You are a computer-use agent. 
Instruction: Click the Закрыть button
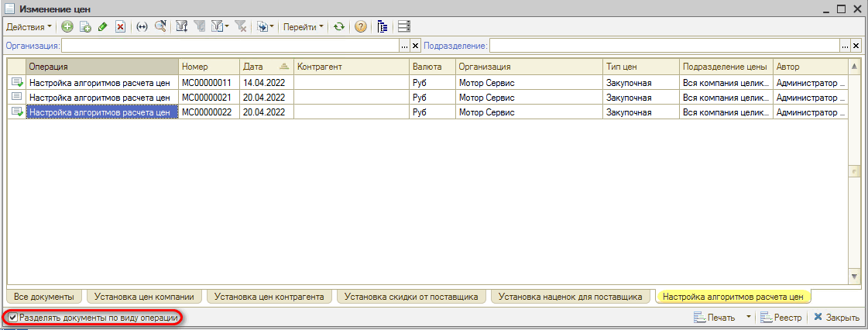[836, 318]
